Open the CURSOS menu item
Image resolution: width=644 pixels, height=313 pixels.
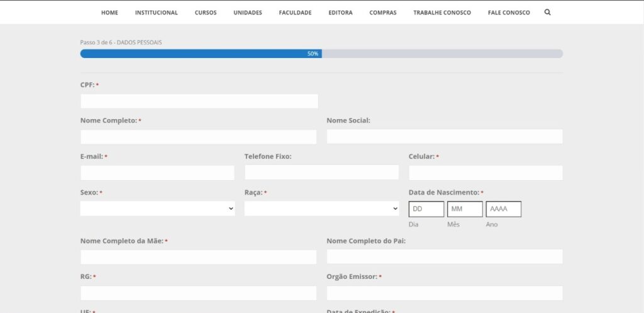(206, 13)
